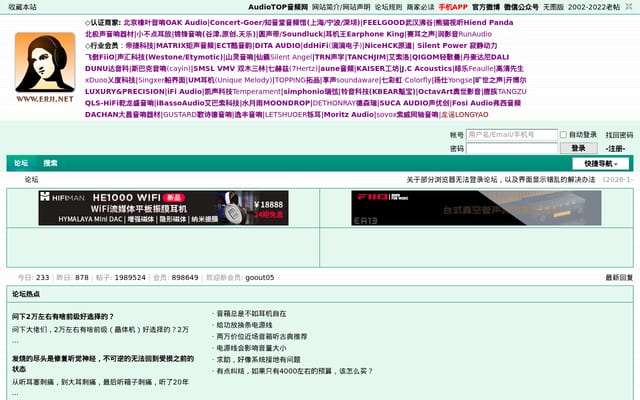Open new member goout05 profile link

[x=260, y=278]
